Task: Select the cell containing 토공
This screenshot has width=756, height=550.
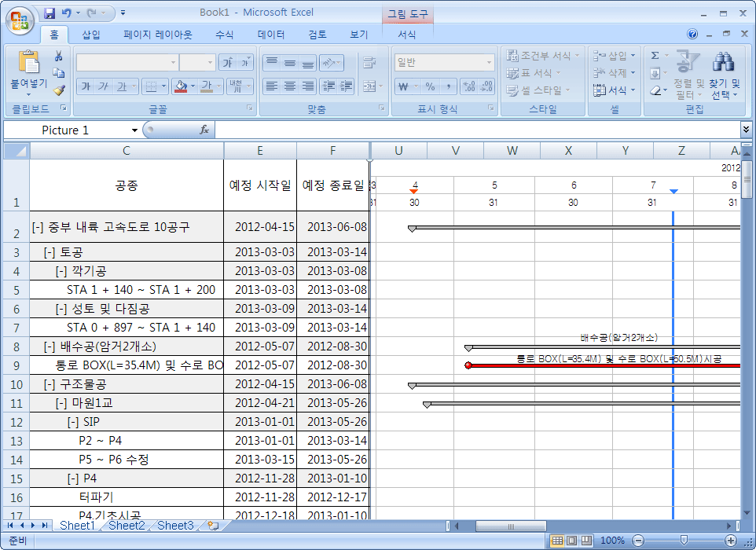Action: click(127, 252)
